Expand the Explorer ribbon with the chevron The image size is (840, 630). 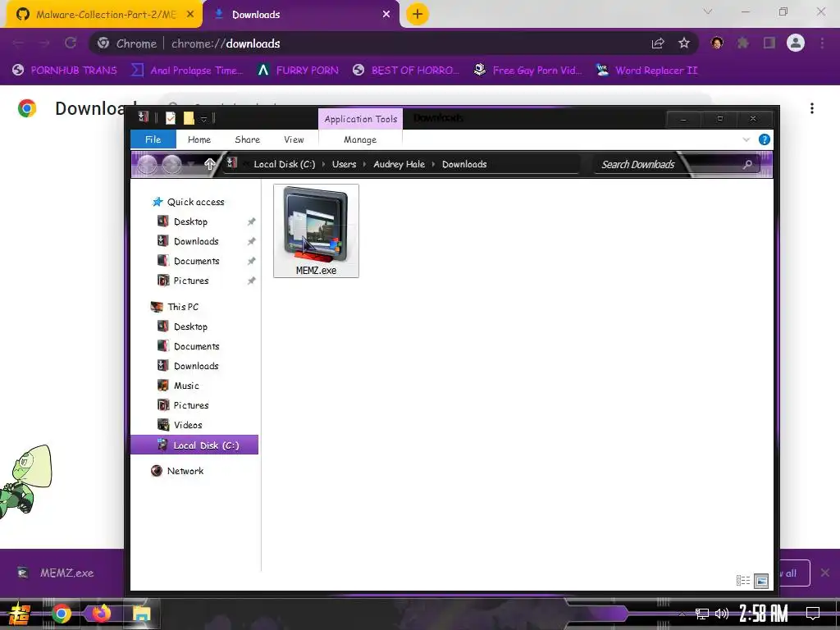tap(746, 139)
